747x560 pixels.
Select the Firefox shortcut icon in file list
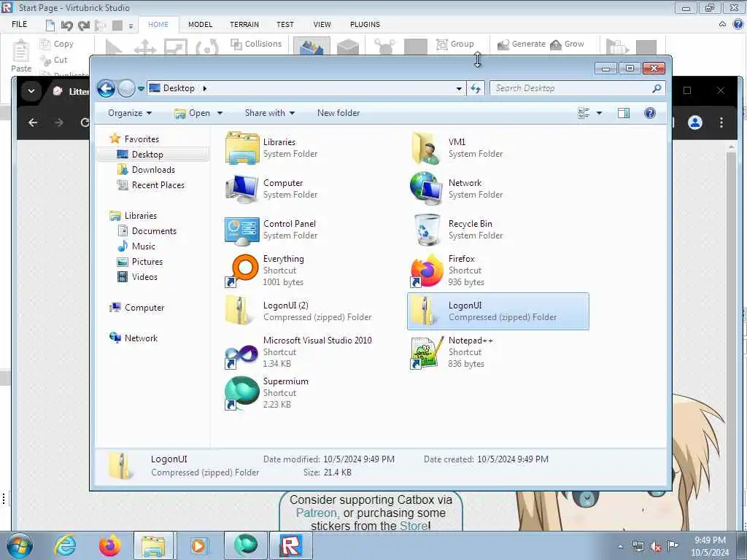pos(427,271)
